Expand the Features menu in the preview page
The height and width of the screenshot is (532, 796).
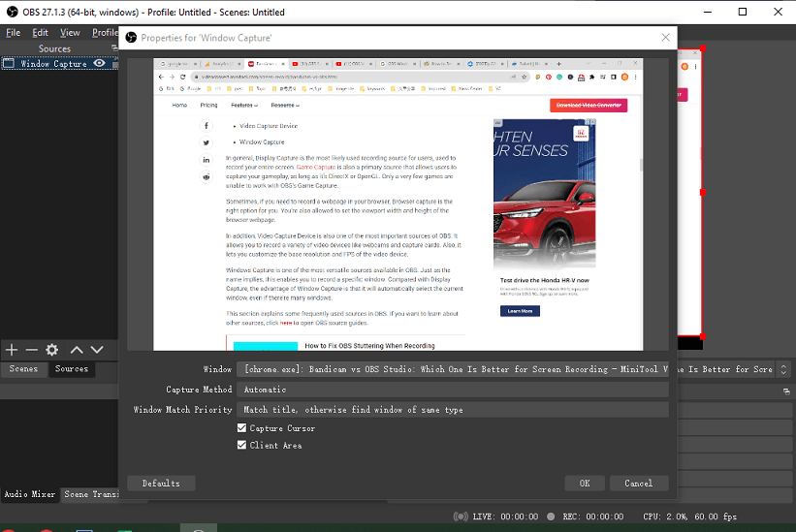pyautogui.click(x=244, y=105)
